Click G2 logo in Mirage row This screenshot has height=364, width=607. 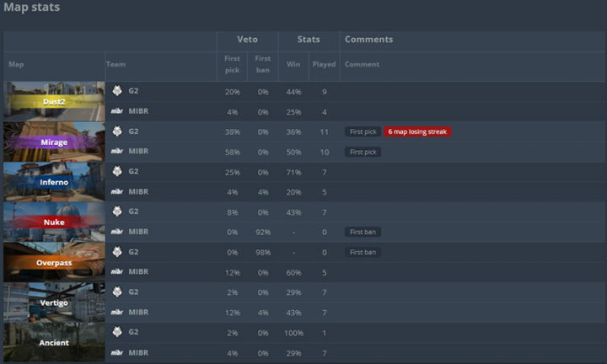point(117,131)
